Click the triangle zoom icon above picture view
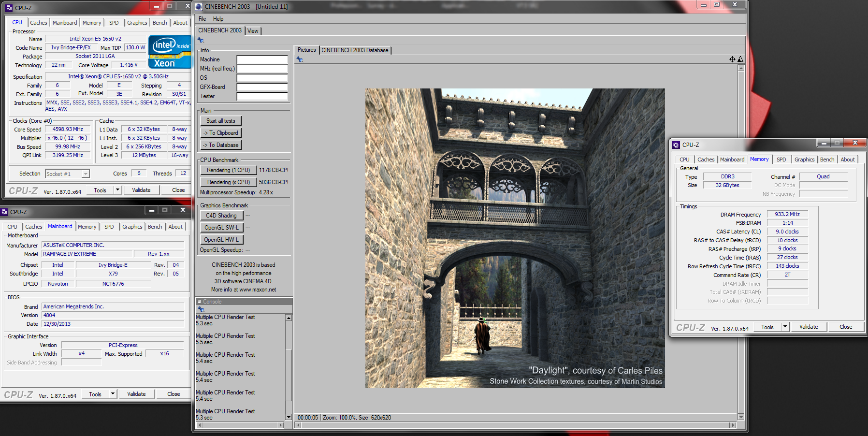 (x=740, y=59)
